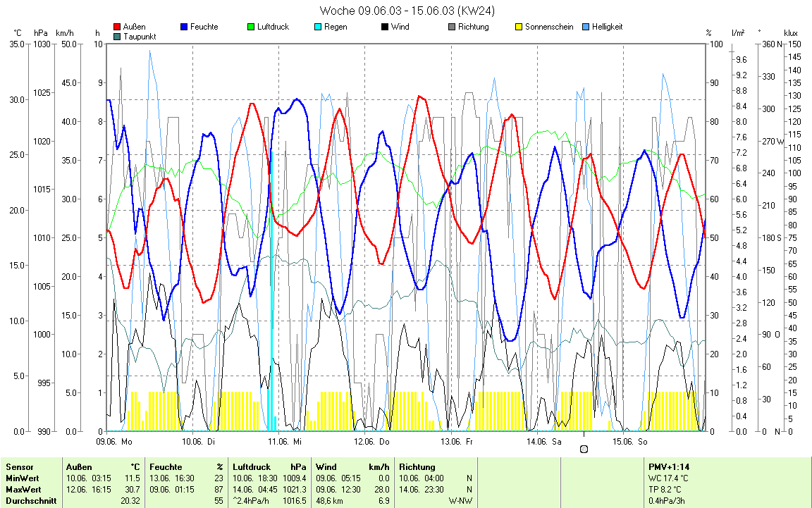Image resolution: width=812 pixels, height=508 pixels.
Task: Select the yellow Sonnenschein legend swatch
Action: 518,27
